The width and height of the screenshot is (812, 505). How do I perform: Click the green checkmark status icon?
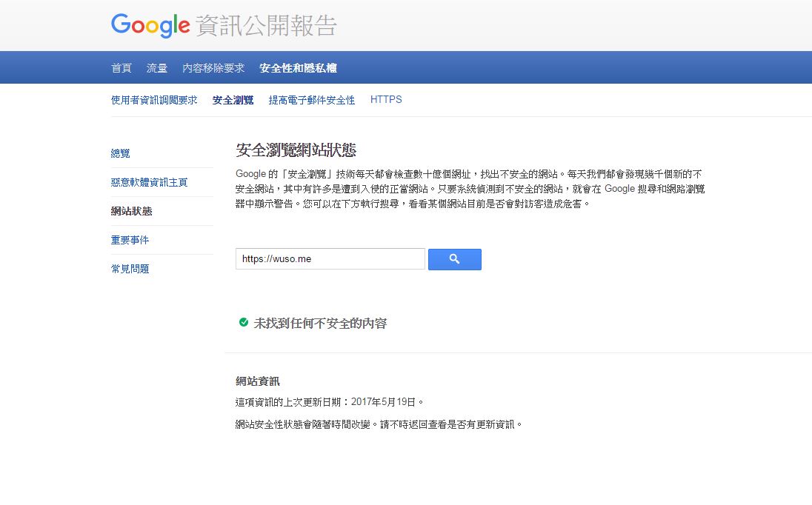click(243, 323)
